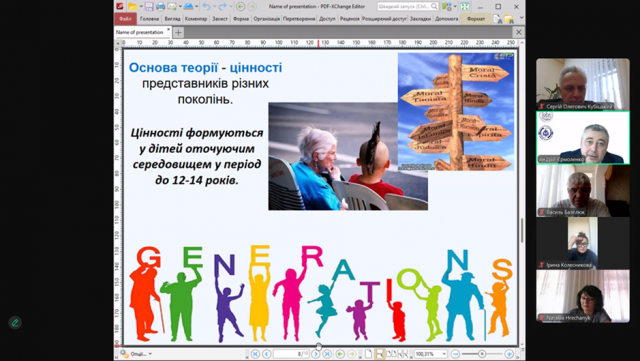This screenshot has width=640, height=361.
Task: Select single page layout icon
Action: point(369,354)
